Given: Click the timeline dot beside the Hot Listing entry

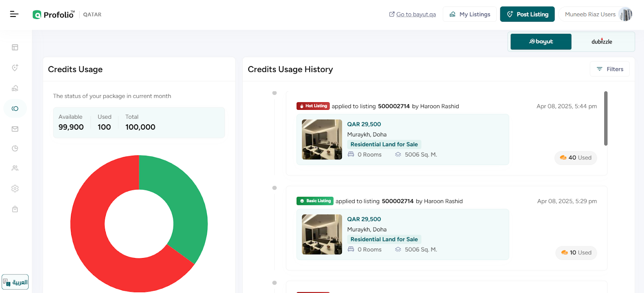Looking at the screenshot, I should click(275, 93).
